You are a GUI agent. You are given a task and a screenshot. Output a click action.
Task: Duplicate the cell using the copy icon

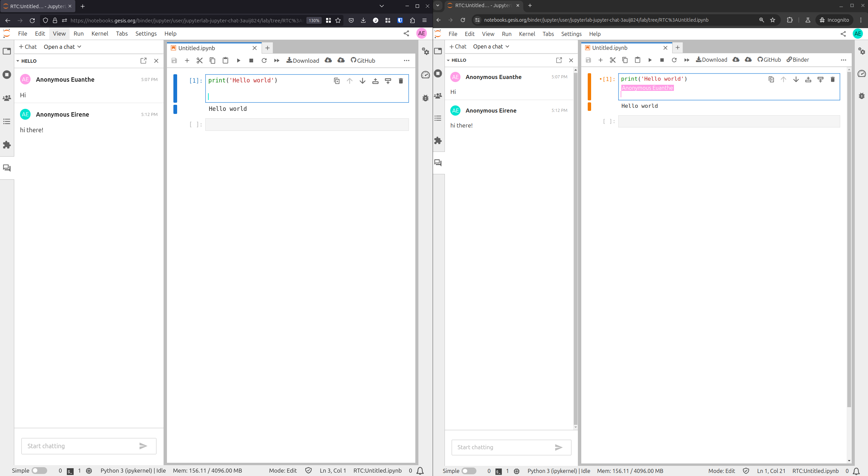pyautogui.click(x=336, y=81)
